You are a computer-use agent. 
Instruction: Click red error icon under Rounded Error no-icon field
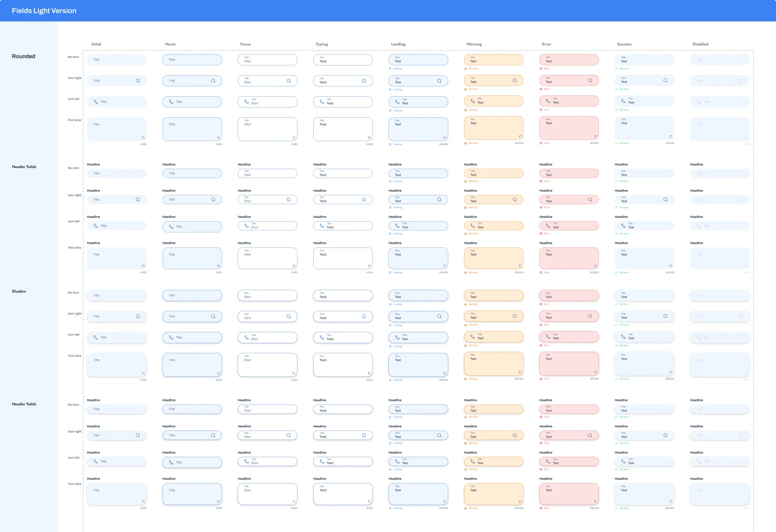tap(541, 69)
